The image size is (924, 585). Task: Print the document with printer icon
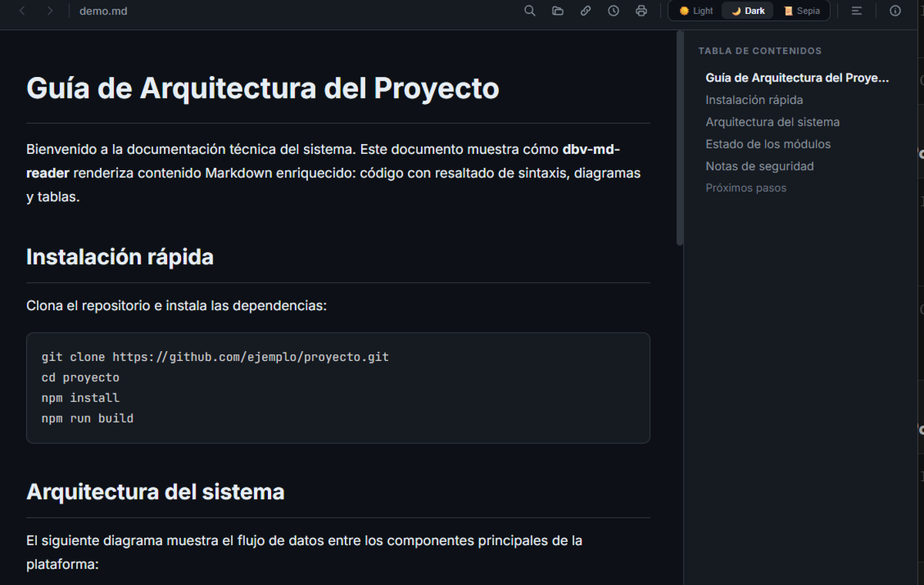(x=641, y=11)
